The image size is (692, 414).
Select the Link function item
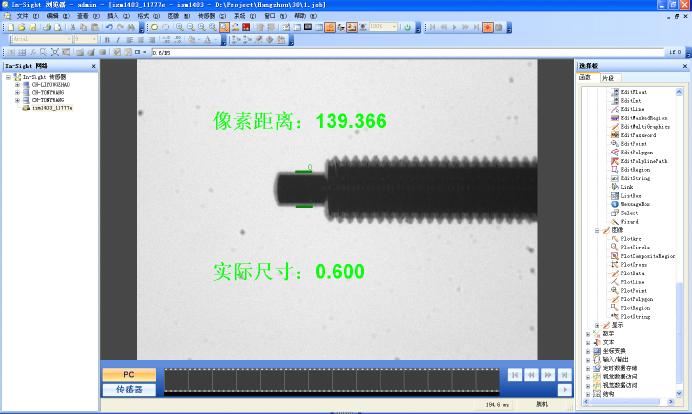pyautogui.click(x=627, y=187)
